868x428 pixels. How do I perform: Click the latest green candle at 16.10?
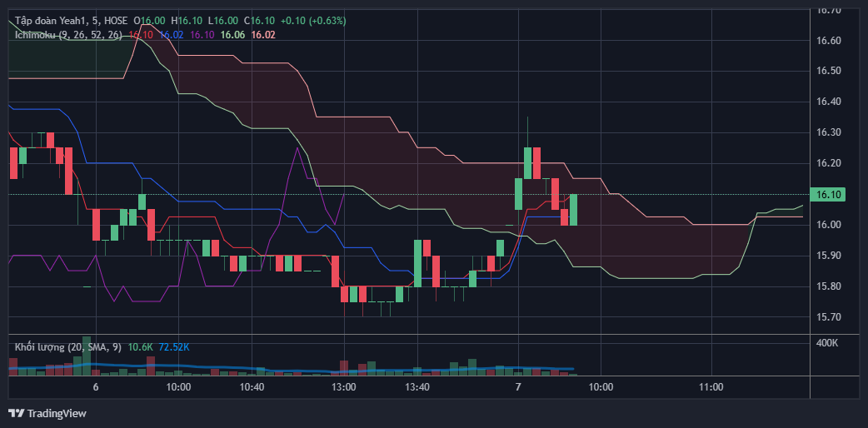coord(573,210)
